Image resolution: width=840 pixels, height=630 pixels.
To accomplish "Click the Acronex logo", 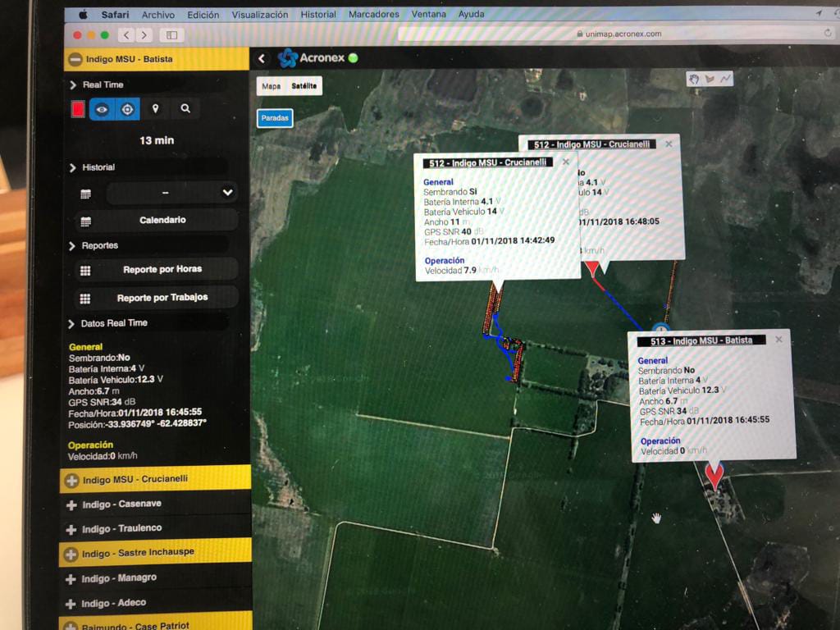I will [311, 58].
